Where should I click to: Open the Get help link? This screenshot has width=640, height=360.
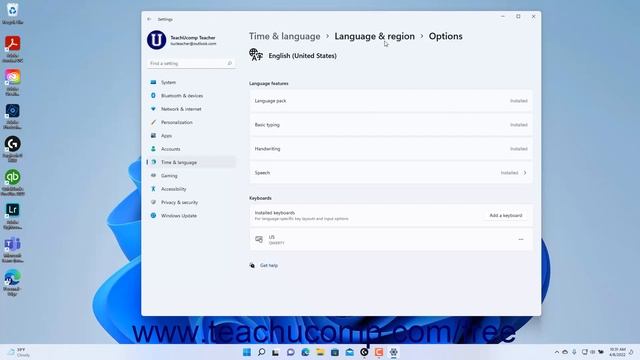click(269, 266)
